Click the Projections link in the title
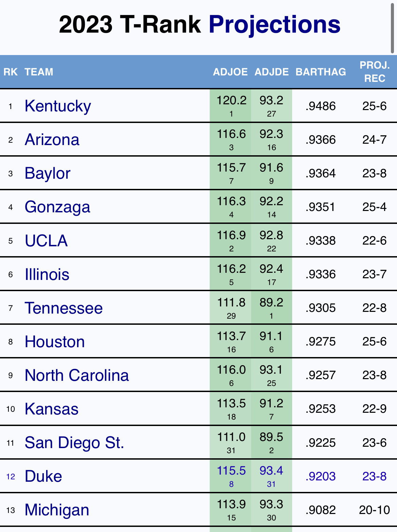 274,24
